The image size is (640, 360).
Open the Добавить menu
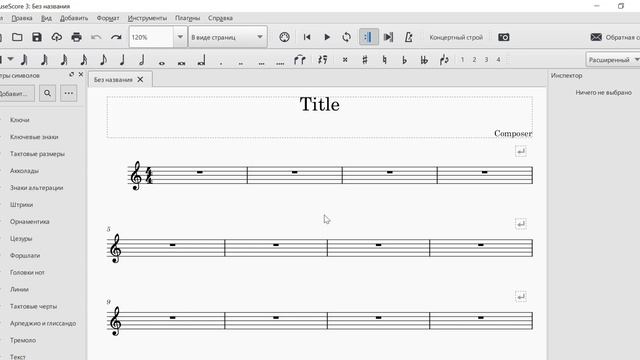point(74,18)
